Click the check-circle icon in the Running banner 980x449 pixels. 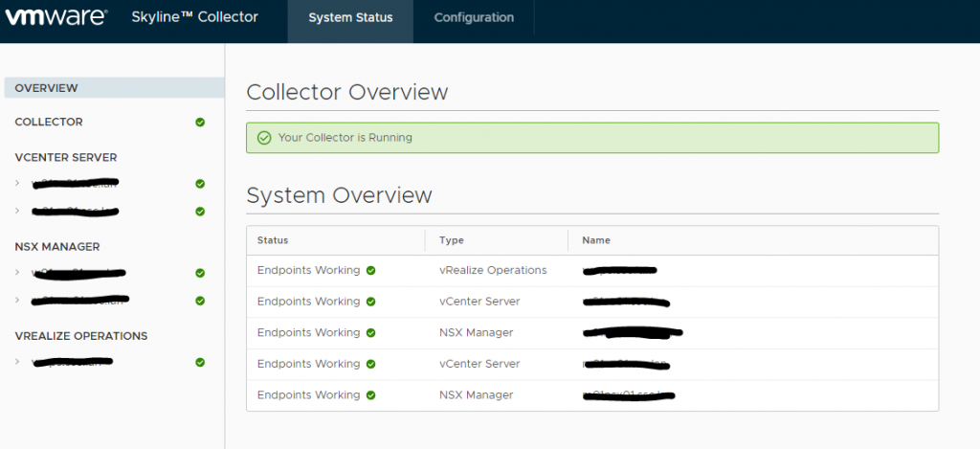264,138
